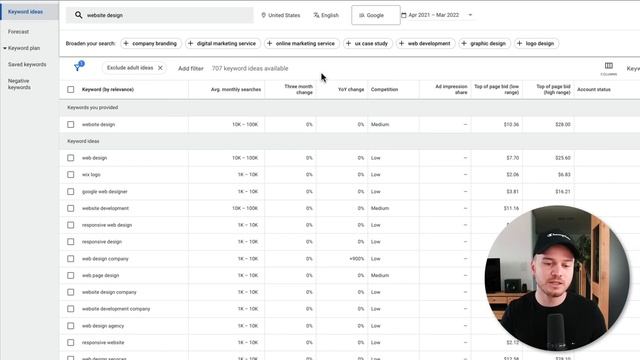Viewport: 640px width, 360px height.
Task: Collapse the Keyword plan section
Action: pyautogui.click(x=5, y=48)
